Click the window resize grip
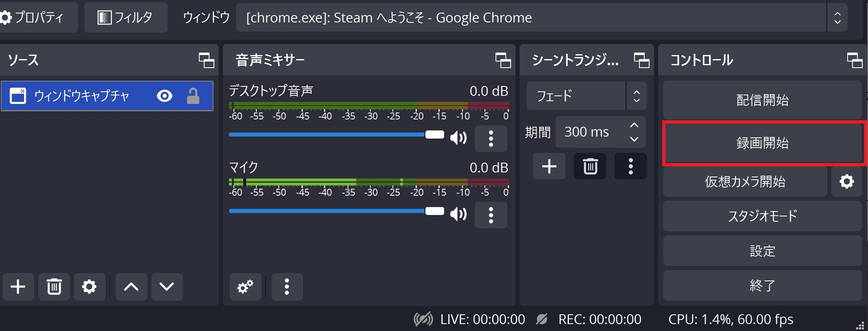The width and height of the screenshot is (868, 331). click(860, 325)
